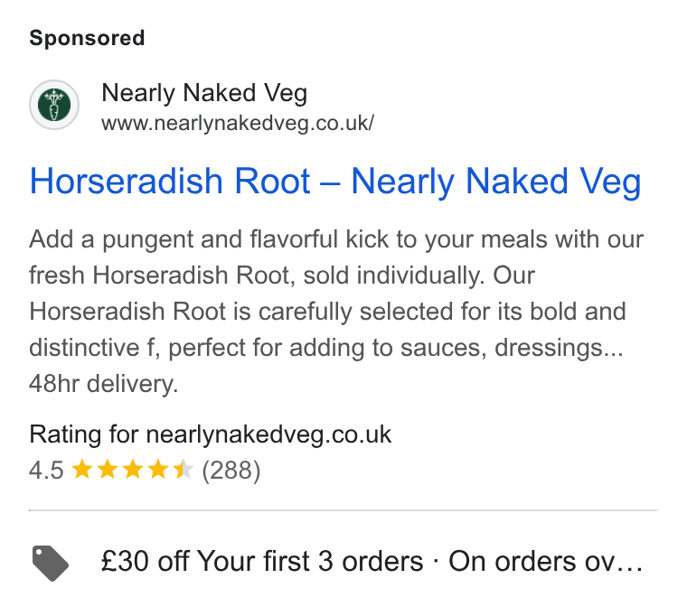The width and height of the screenshot is (687, 616).
Task: Click the divider line above the promotion
Action: [343, 510]
